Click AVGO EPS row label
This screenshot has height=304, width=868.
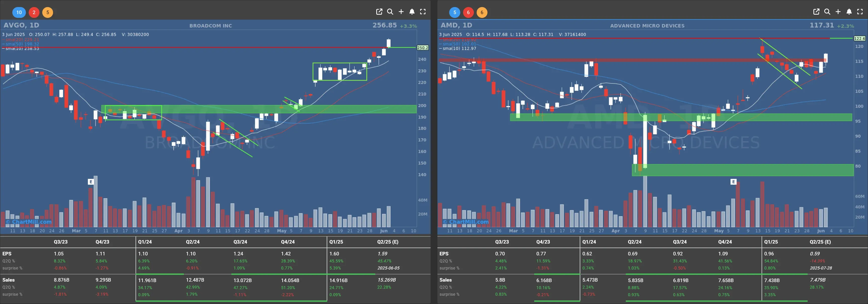point(7,254)
